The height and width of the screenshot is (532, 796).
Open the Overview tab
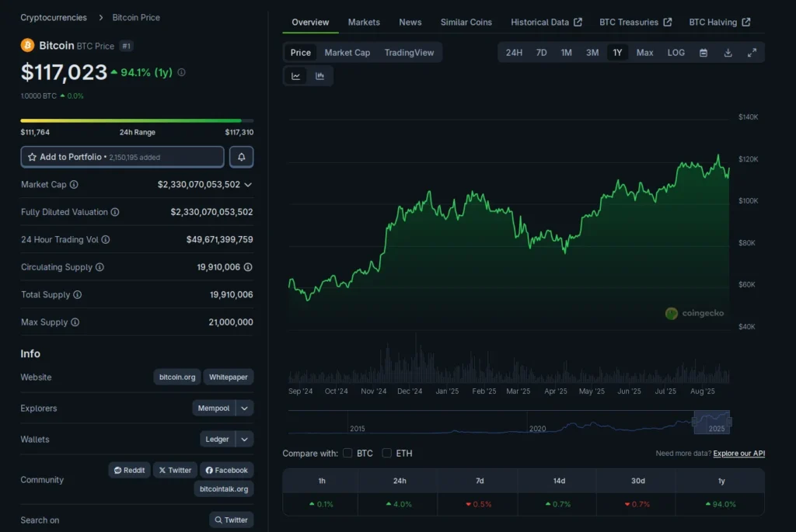pos(310,23)
